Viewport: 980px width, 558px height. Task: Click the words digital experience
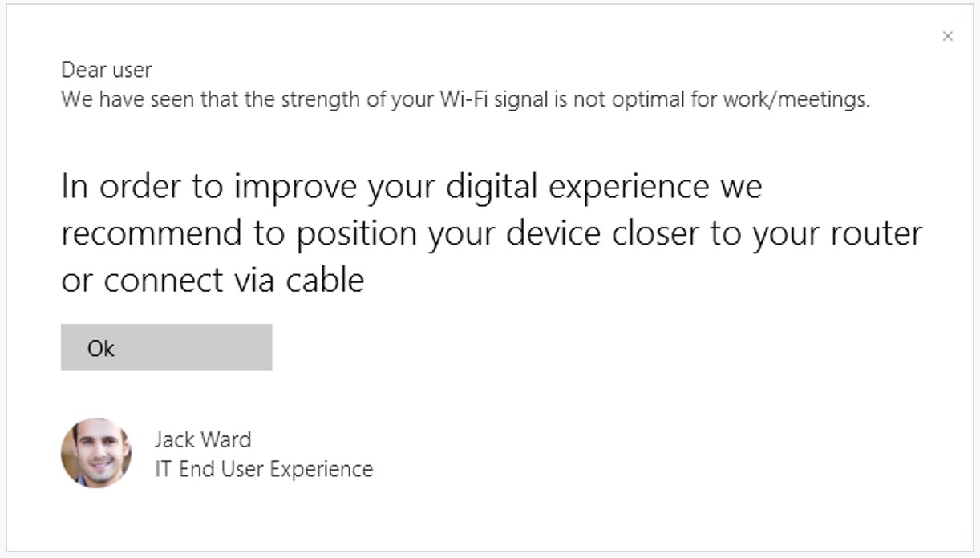(x=577, y=187)
